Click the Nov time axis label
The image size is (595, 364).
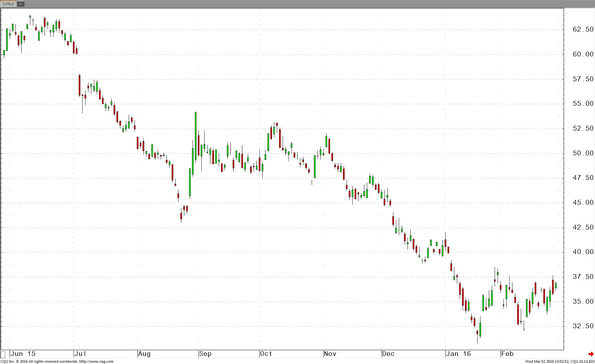[330, 354]
